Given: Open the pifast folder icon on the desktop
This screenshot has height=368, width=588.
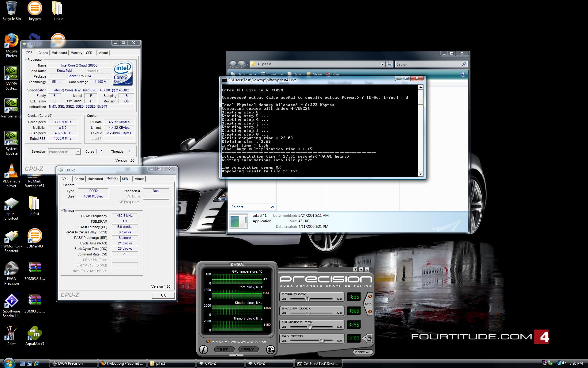Looking at the screenshot, I should (35, 206).
